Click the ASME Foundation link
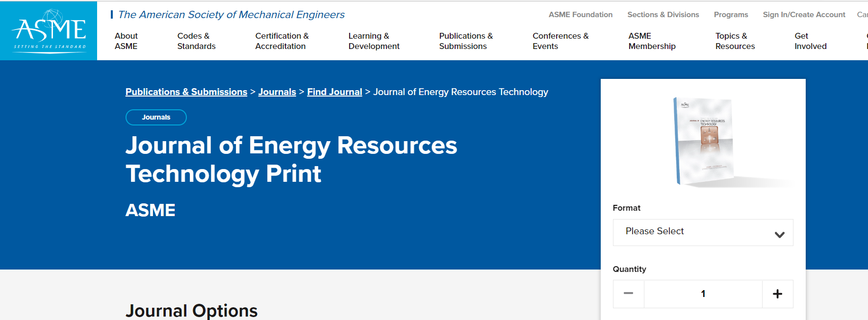Viewport: 868px width, 320px height. [580, 15]
